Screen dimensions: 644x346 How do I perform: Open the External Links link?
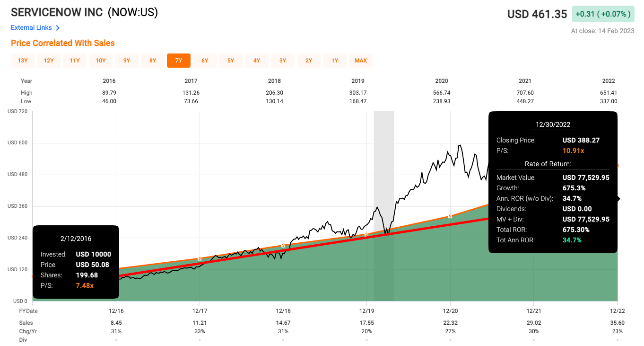click(x=31, y=28)
